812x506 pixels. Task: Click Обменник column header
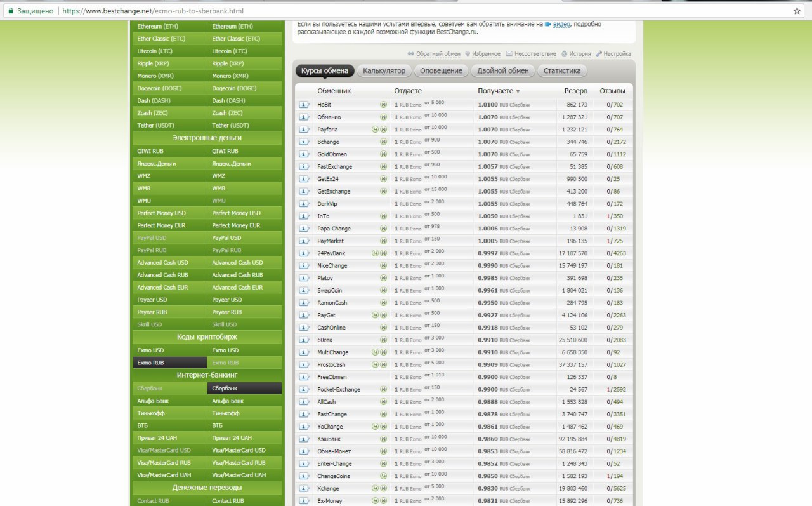click(x=334, y=91)
